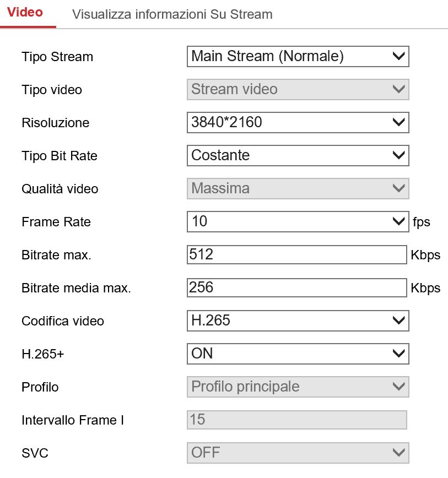Click the Profilo principale dropdown
Viewport: 448px width, 478px height.
tap(298, 387)
